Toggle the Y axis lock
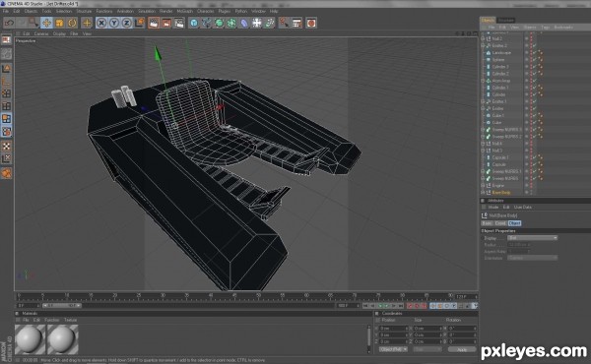The height and width of the screenshot is (364, 591). pos(114,23)
